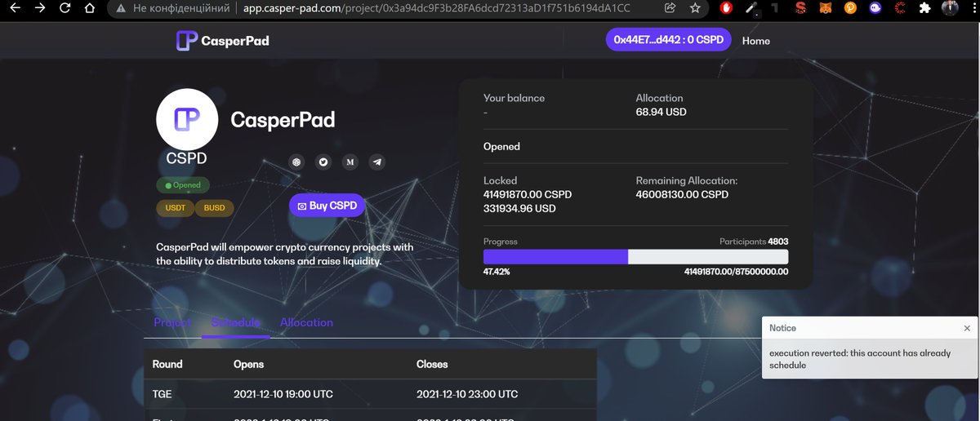Click the Locked 41491870.00 CSPD amount

click(x=528, y=195)
